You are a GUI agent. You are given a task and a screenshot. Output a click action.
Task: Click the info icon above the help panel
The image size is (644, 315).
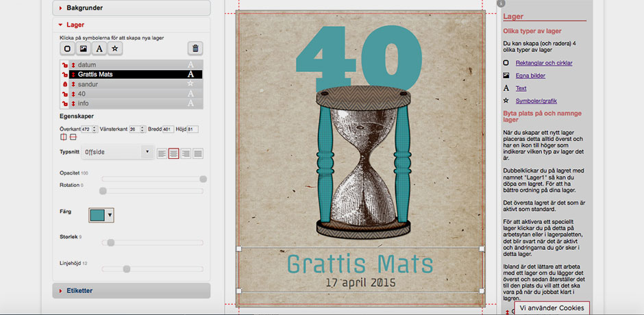coord(501,3)
